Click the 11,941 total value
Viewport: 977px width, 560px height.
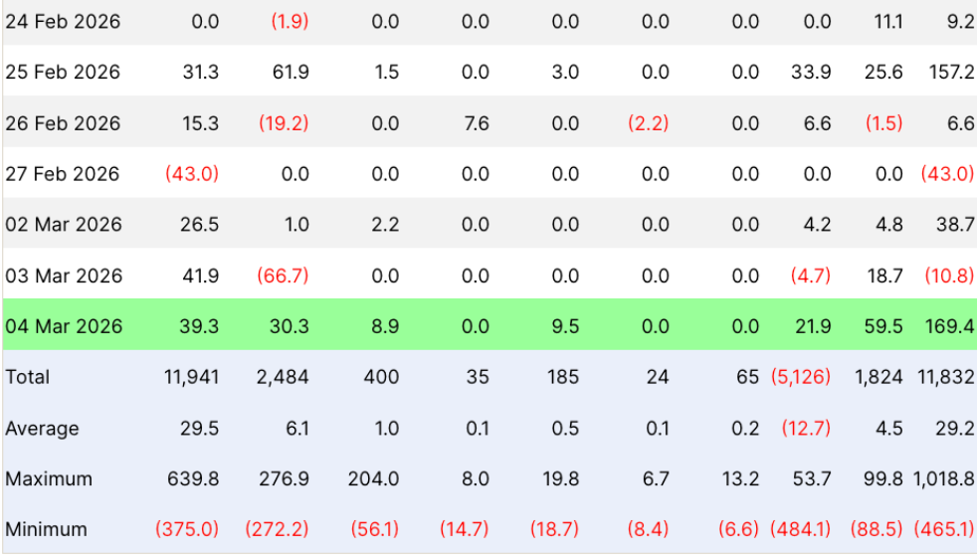click(x=191, y=377)
